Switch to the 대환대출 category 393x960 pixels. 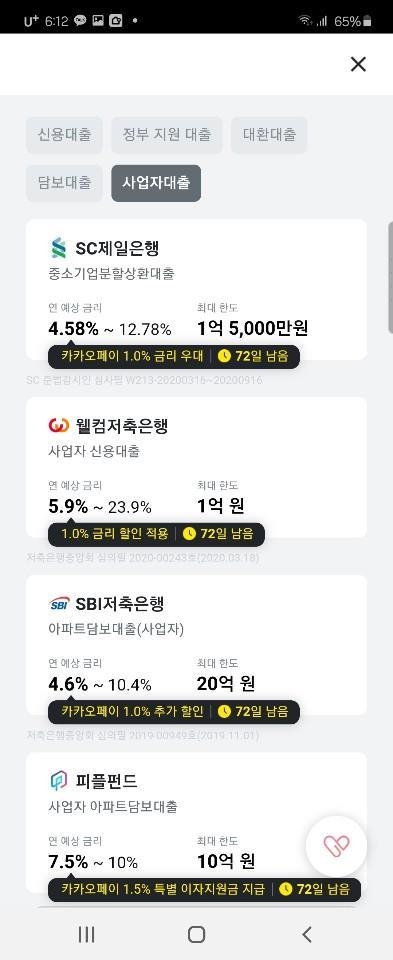[x=269, y=135]
